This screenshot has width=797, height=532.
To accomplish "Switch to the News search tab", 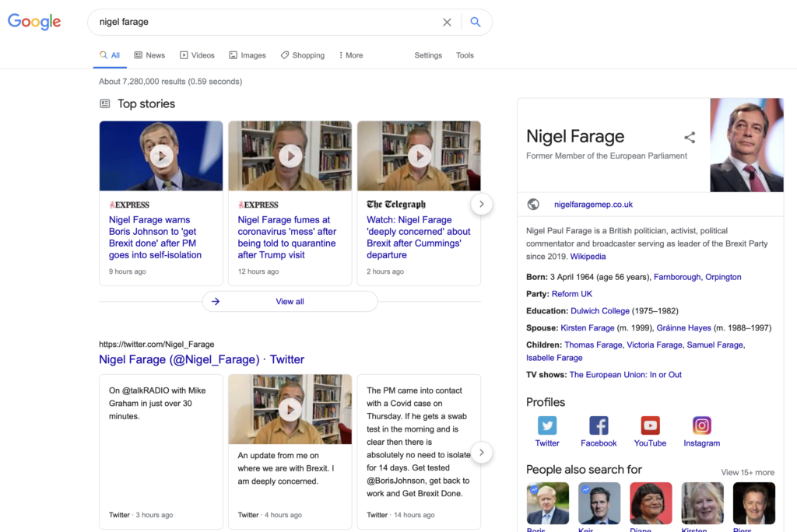I will click(x=149, y=55).
